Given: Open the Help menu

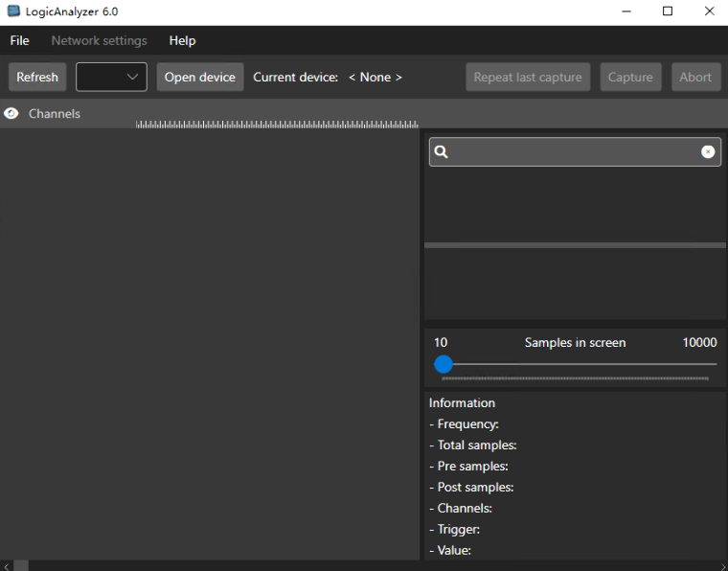Looking at the screenshot, I should (x=182, y=41).
